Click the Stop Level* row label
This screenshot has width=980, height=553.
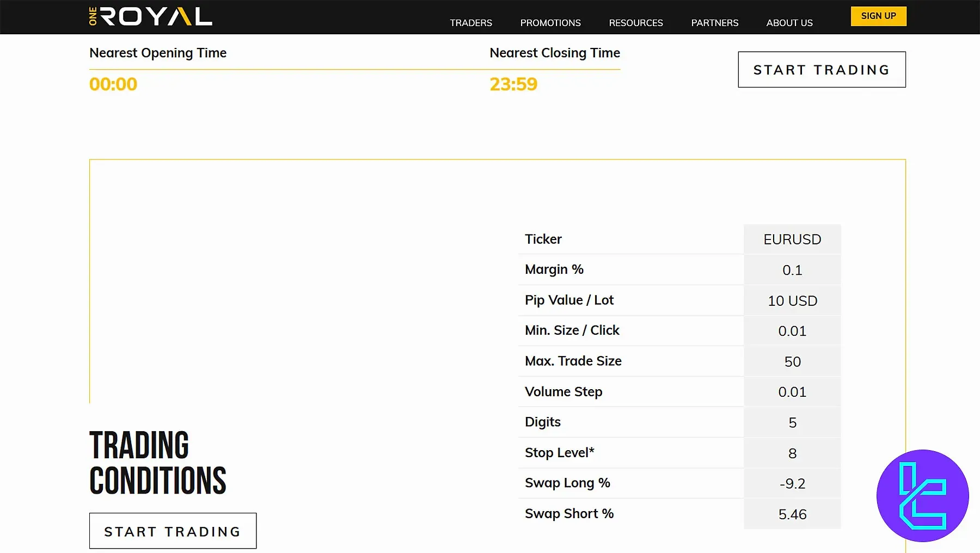click(559, 453)
